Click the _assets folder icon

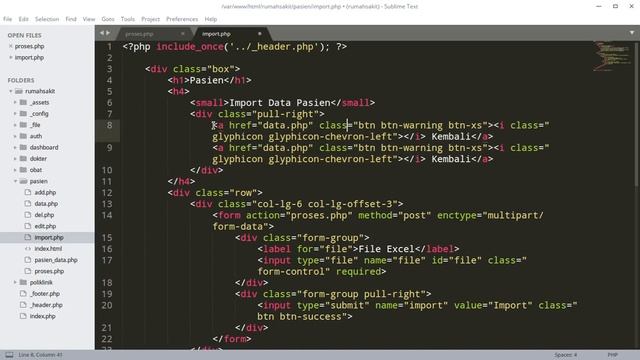click(23, 102)
